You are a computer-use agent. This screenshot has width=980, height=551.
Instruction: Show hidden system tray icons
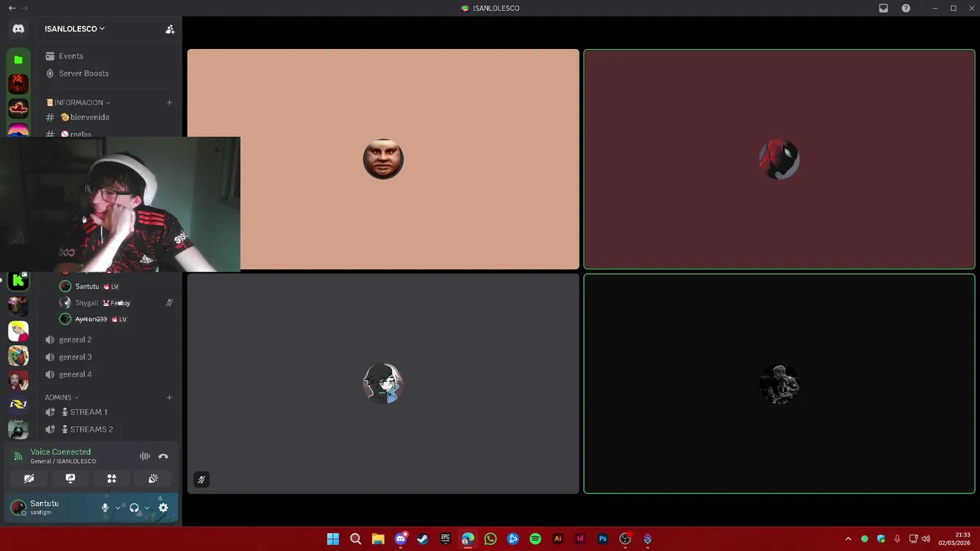(848, 539)
